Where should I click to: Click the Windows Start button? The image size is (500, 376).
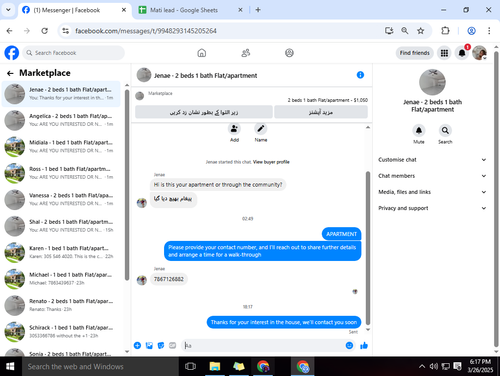pos(10,366)
